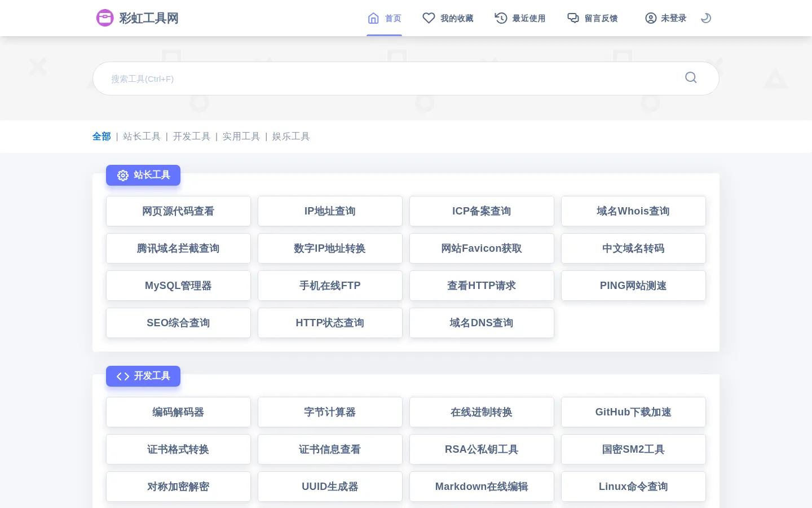Click the gear icon in 站长工具 header
This screenshot has height=508, width=812.
coord(123,176)
